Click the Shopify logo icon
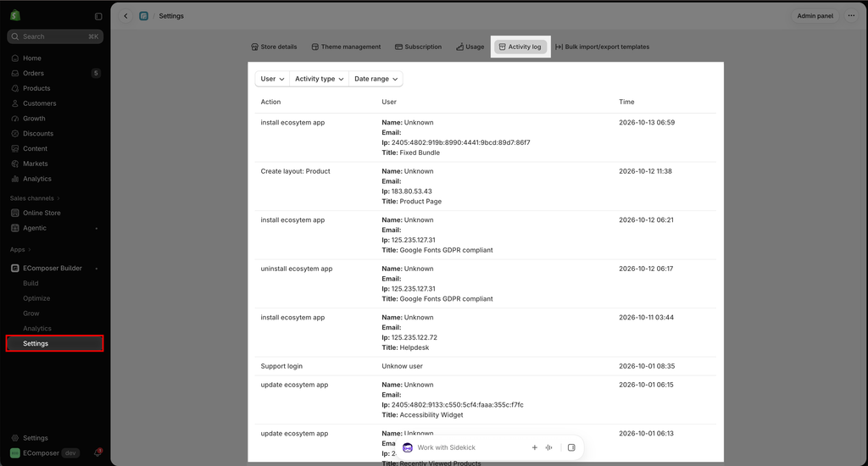 [x=15, y=15]
